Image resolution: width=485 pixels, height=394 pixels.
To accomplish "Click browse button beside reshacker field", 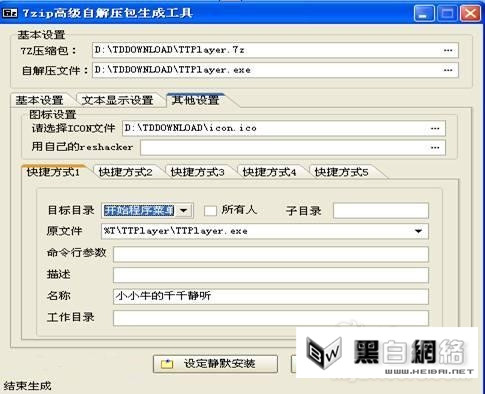I will coord(435,148).
